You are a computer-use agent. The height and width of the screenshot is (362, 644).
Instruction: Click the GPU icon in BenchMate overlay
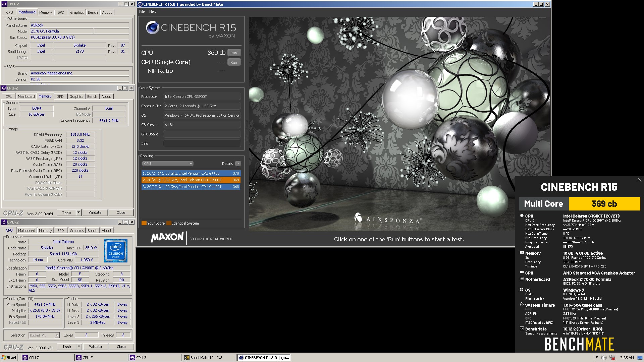(x=522, y=273)
